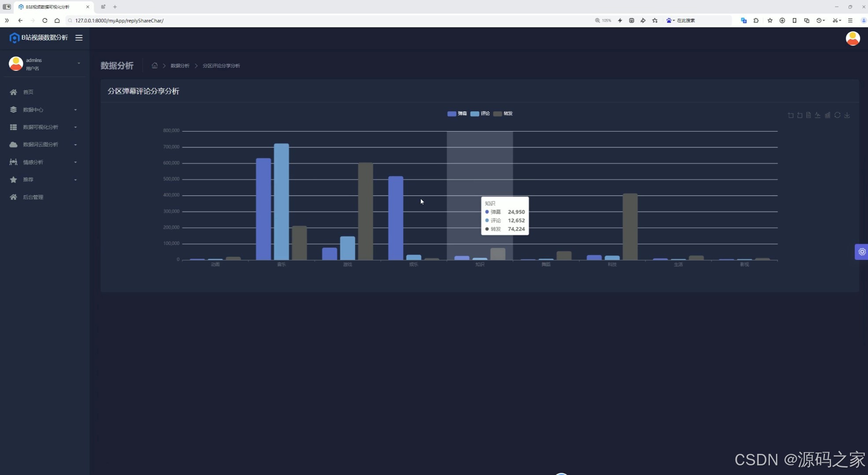Toggle the sidebar hamburger menu
The width and height of the screenshot is (868, 475).
point(79,38)
